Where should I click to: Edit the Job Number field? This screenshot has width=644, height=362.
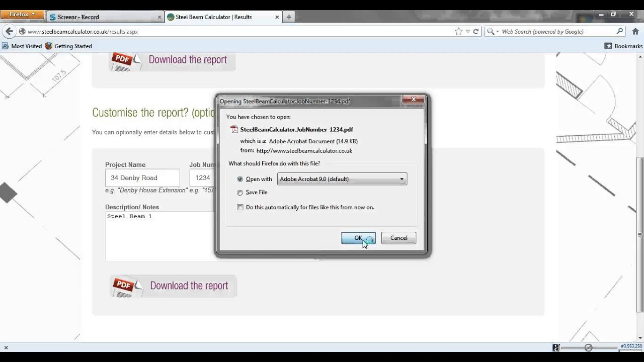point(202,177)
